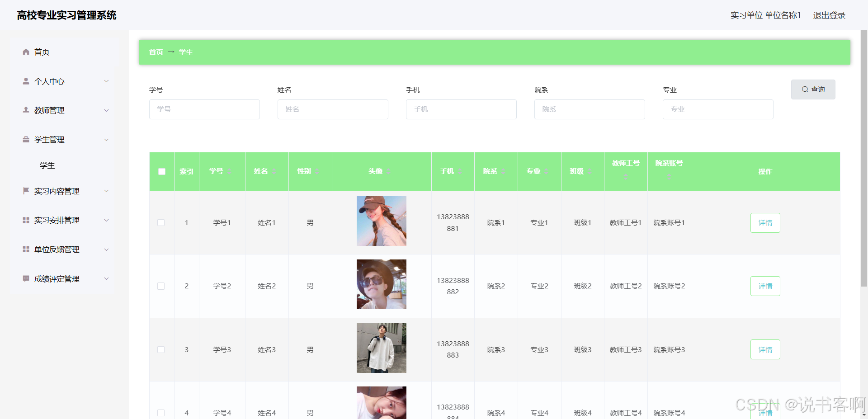This screenshot has height=419, width=868.
Task: Click the 高校专业实习管理系统 title
Action: coord(66,15)
